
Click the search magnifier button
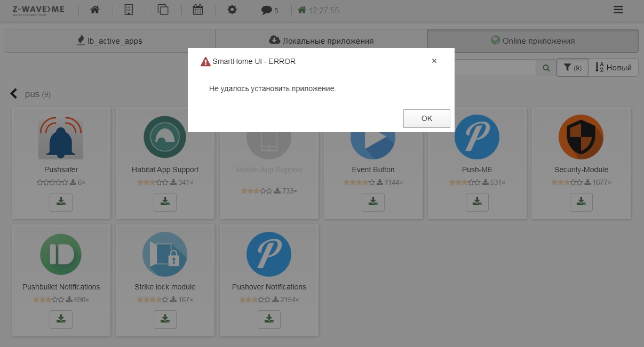coord(546,68)
